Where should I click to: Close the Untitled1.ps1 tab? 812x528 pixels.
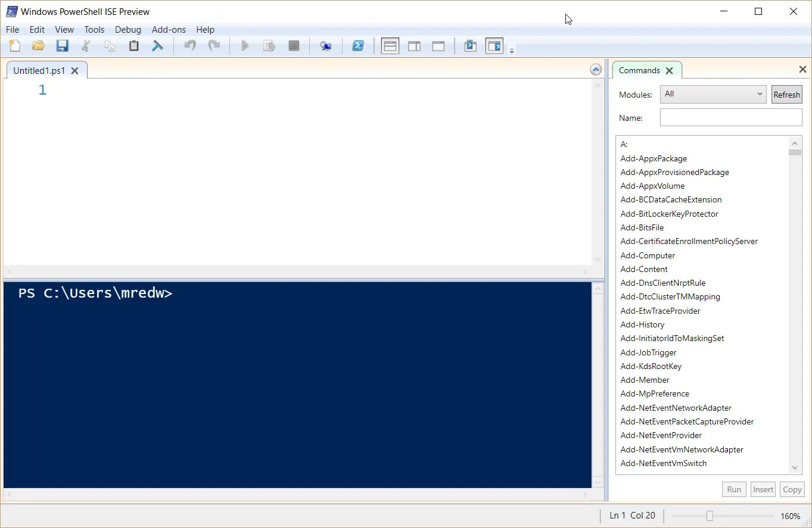[x=74, y=70]
